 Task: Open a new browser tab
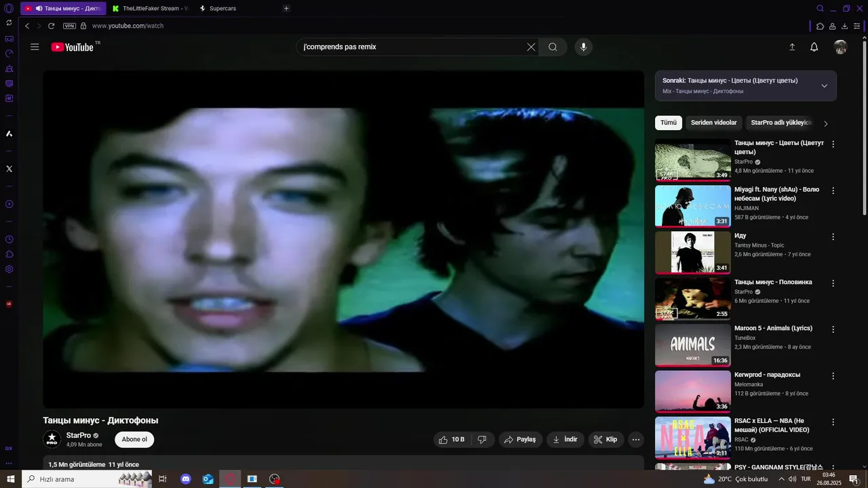point(286,8)
